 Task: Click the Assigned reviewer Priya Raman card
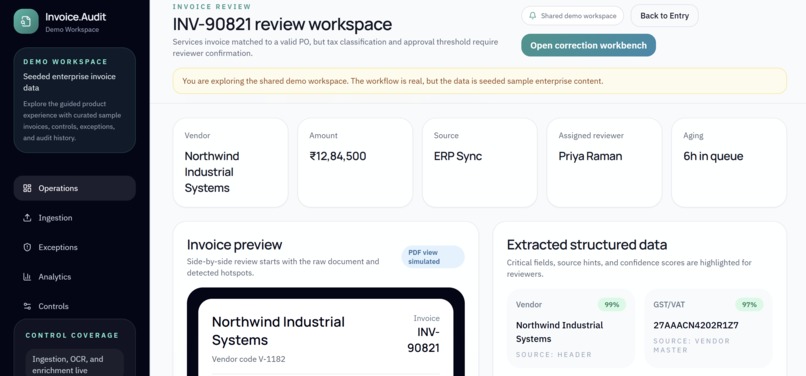point(604,163)
